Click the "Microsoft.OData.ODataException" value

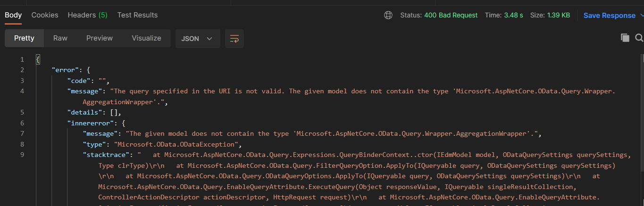coord(176,144)
